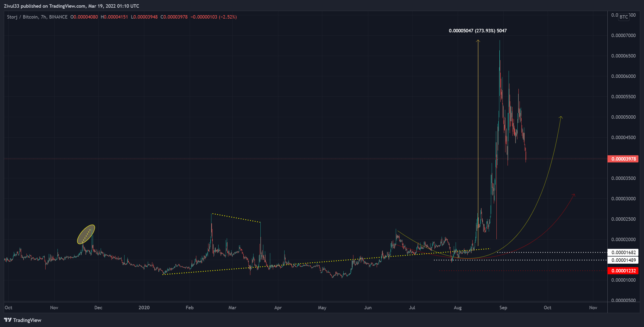Viewport: 644px width, 327px height.
Task: Click the Feb label on time axis
Action: 190,308
